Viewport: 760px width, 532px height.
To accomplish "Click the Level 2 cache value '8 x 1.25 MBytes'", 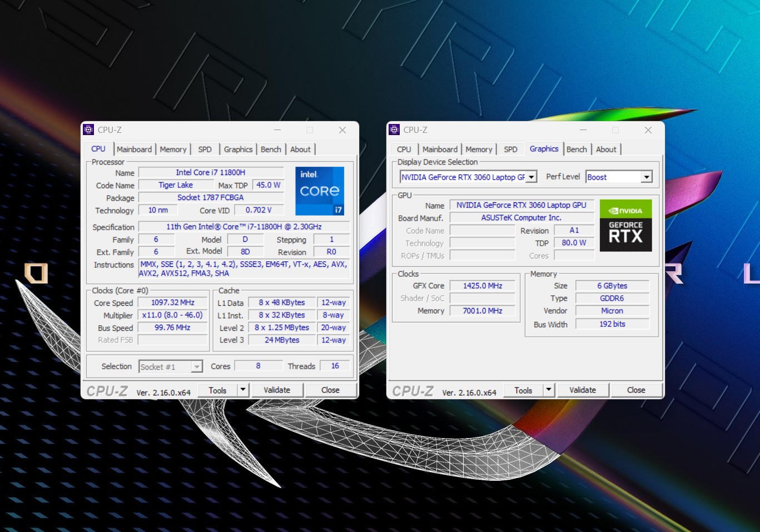I will [x=282, y=327].
